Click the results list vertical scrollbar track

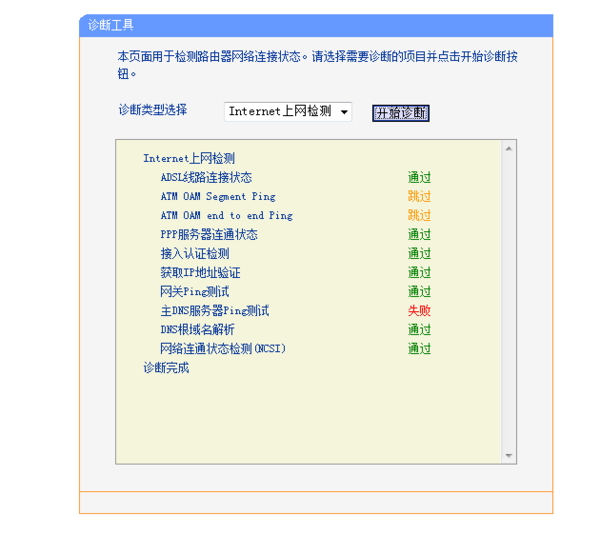509,302
